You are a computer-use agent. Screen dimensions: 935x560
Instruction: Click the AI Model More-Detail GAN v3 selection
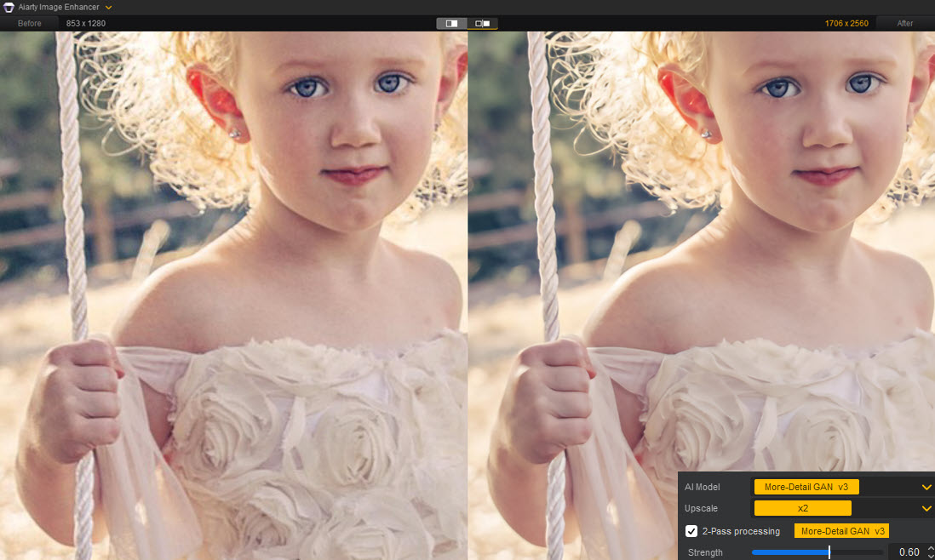[x=806, y=487]
